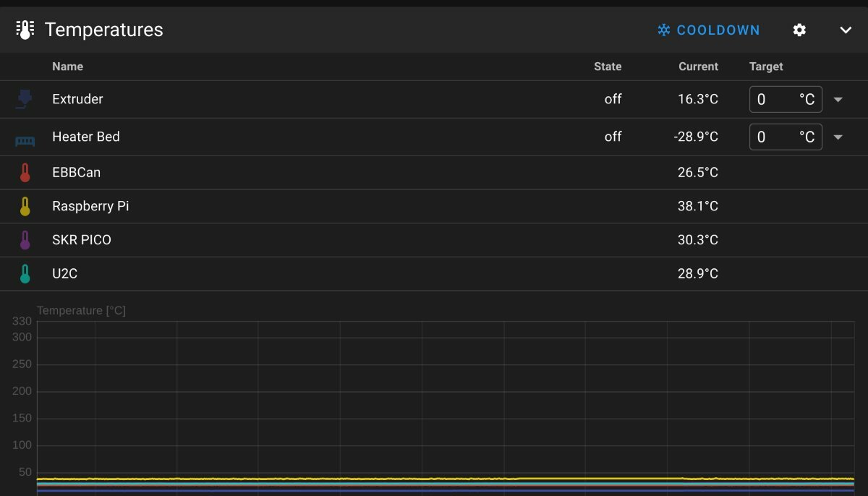The image size is (868, 496).
Task: Click the EBBCan red thermometer icon
Action: (x=25, y=173)
